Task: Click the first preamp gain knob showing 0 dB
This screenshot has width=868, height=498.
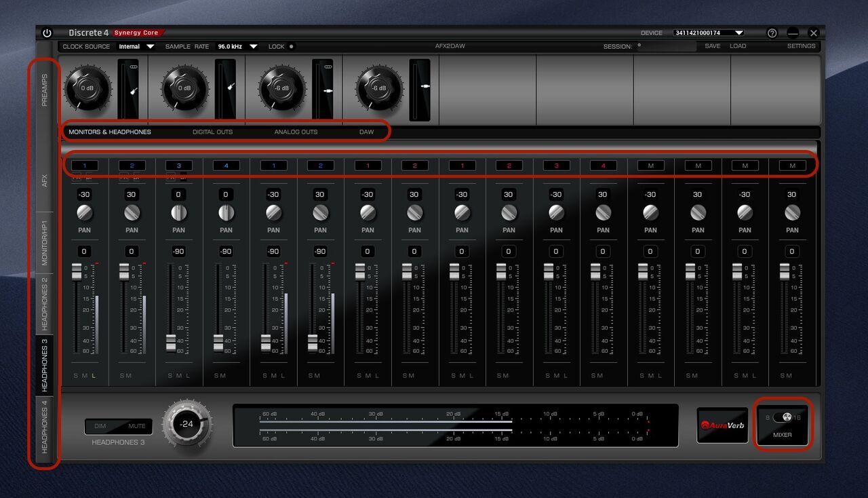Action: (87, 88)
